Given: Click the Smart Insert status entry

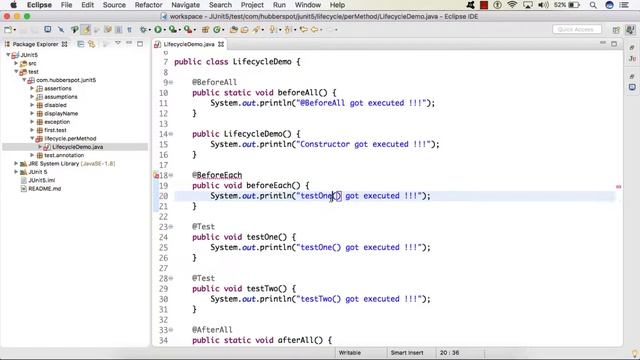Looking at the screenshot, I should (x=407, y=353).
